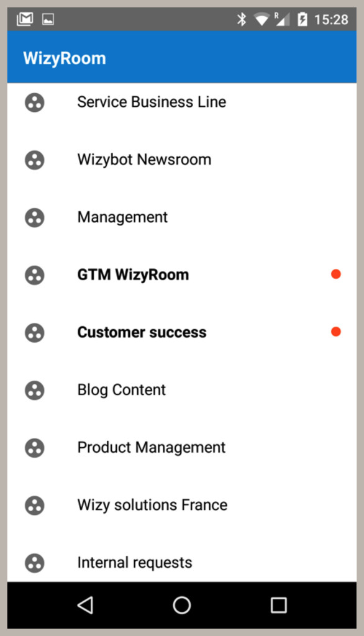Click the red unread dot for Customer success
The width and height of the screenshot is (364, 636).
[x=335, y=332]
